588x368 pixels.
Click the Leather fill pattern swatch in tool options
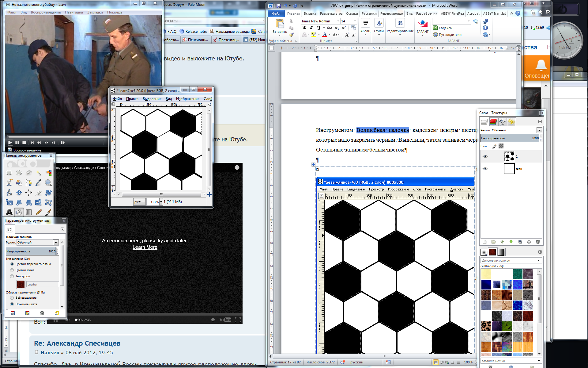pyautogui.click(x=21, y=284)
